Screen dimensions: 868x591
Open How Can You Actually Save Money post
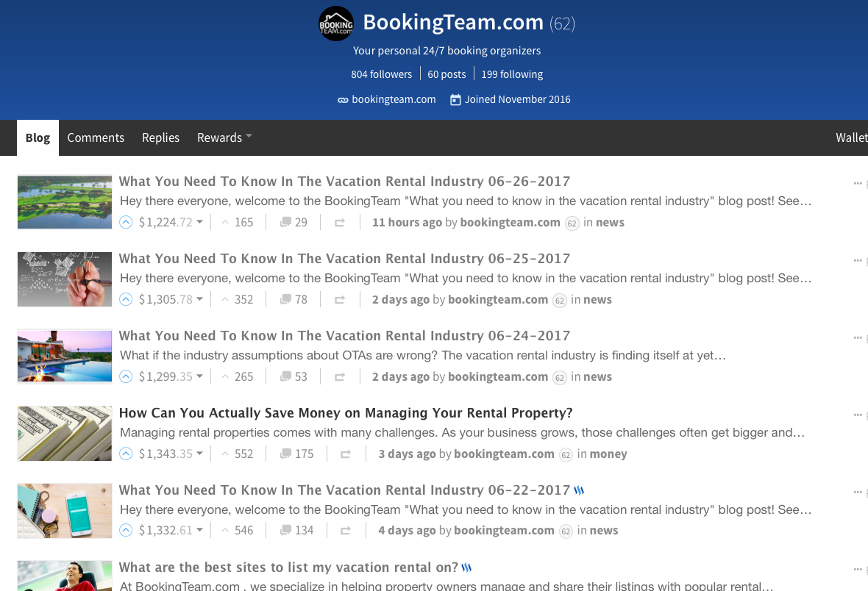[x=346, y=413]
